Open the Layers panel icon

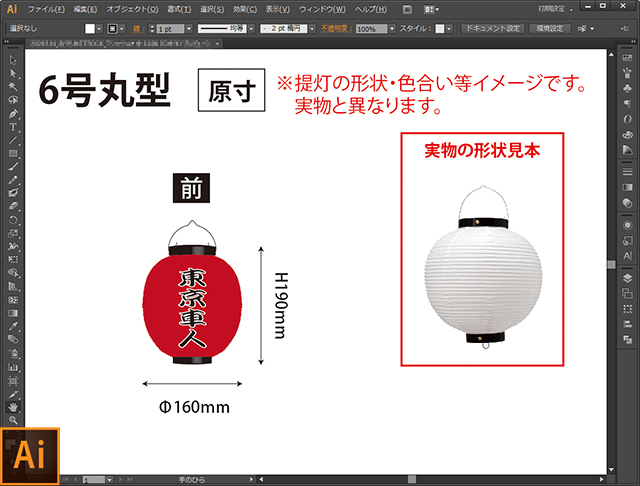point(627,278)
